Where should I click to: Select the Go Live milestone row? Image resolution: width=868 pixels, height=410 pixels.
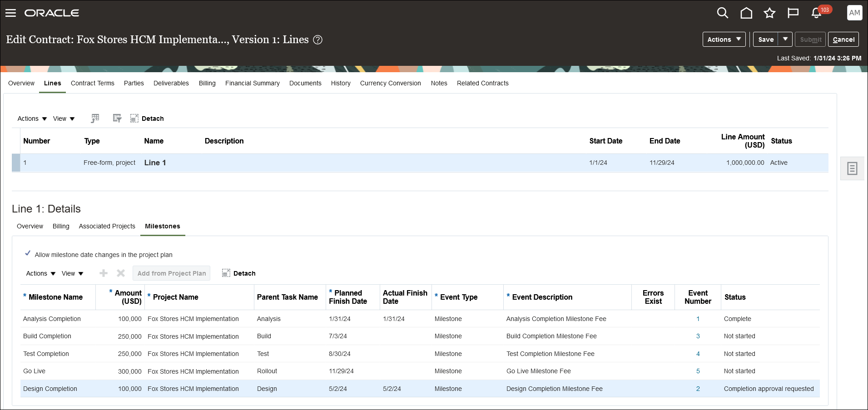[x=420, y=371]
